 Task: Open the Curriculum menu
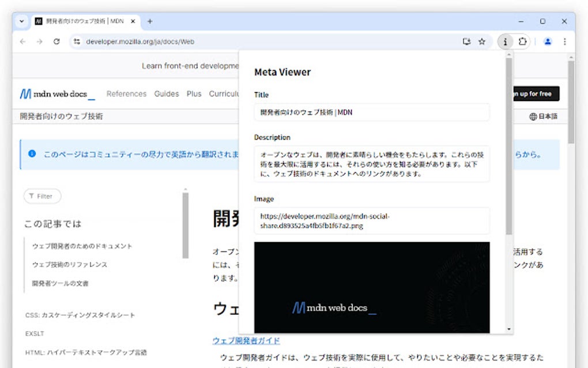(x=224, y=94)
